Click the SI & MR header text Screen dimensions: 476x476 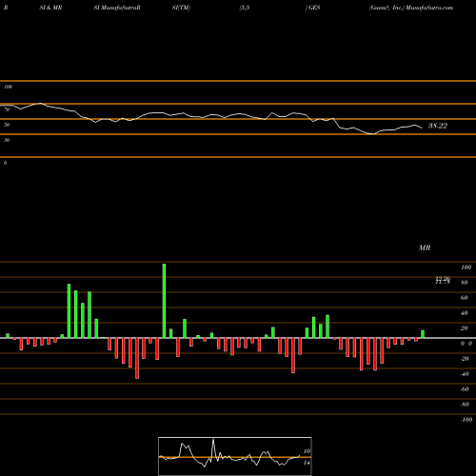tap(50, 8)
